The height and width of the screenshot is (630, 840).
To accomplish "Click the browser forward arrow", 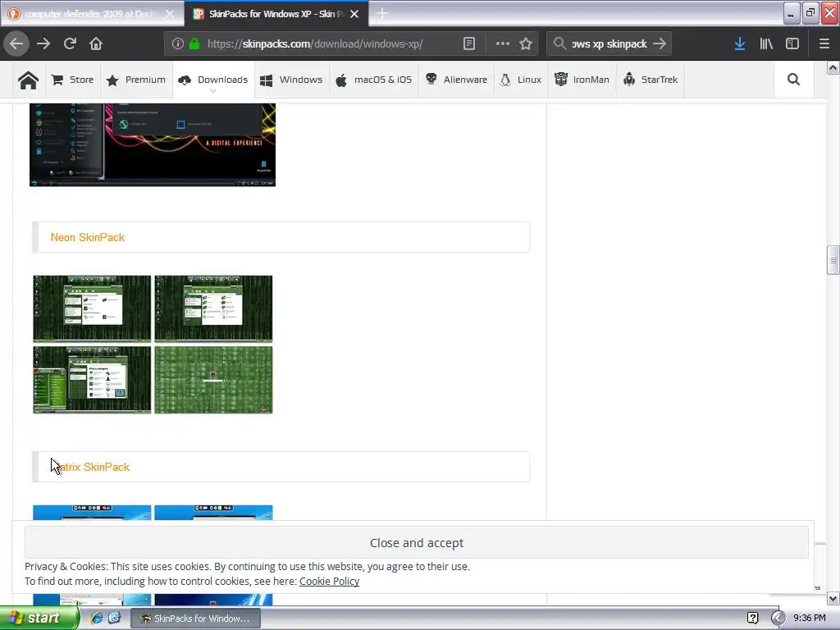I will click(x=43, y=44).
